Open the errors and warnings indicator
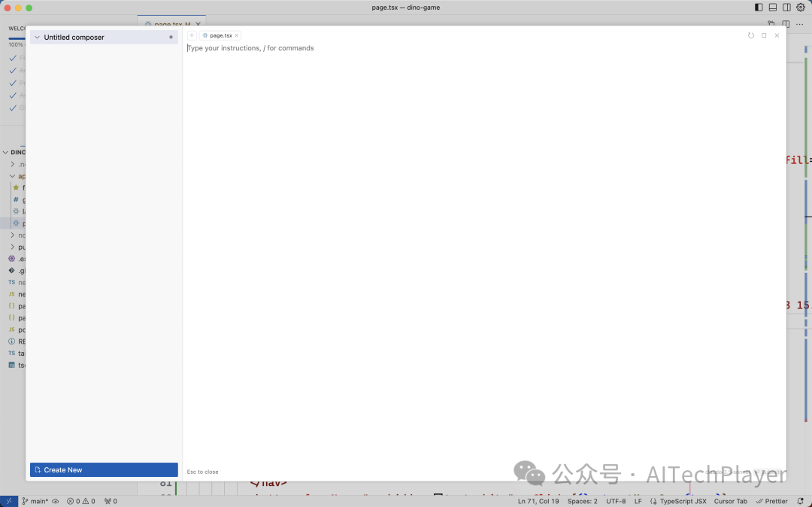Image resolution: width=812 pixels, height=507 pixels. (81, 501)
